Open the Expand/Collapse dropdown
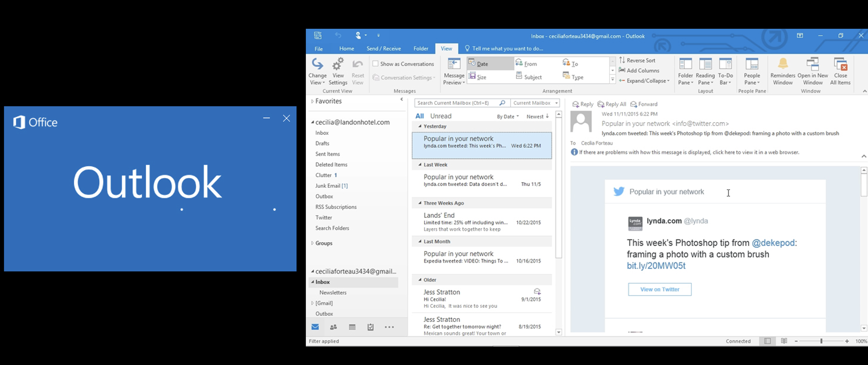868x365 pixels. tap(644, 81)
